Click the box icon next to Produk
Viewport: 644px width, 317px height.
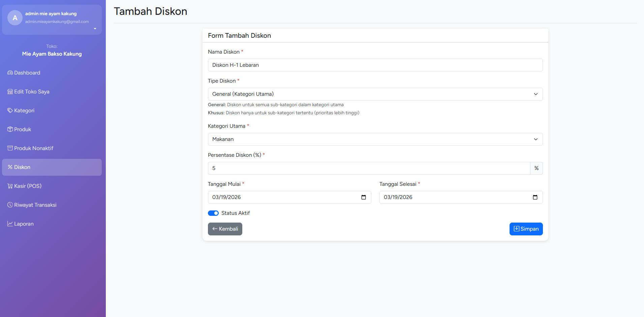pyautogui.click(x=10, y=129)
